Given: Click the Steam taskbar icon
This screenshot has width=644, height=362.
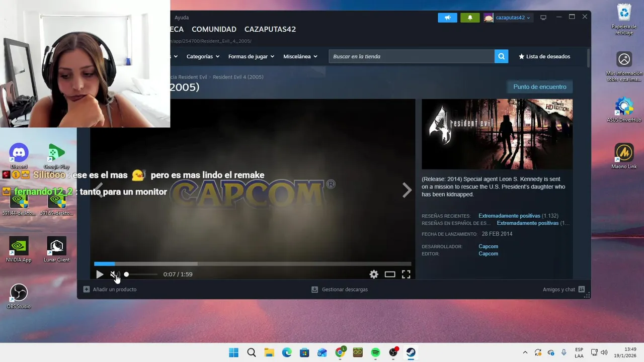Looking at the screenshot, I should click(411, 352).
